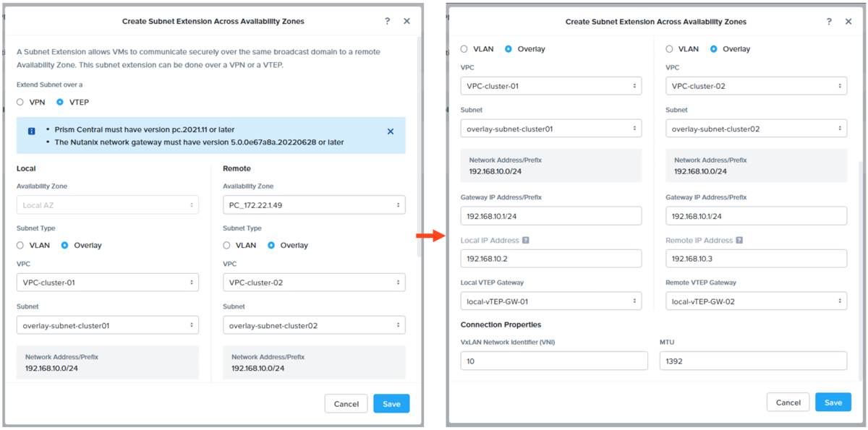Click Prism Central version requirement text
Viewport: 868px width, 430px height.
click(x=145, y=129)
